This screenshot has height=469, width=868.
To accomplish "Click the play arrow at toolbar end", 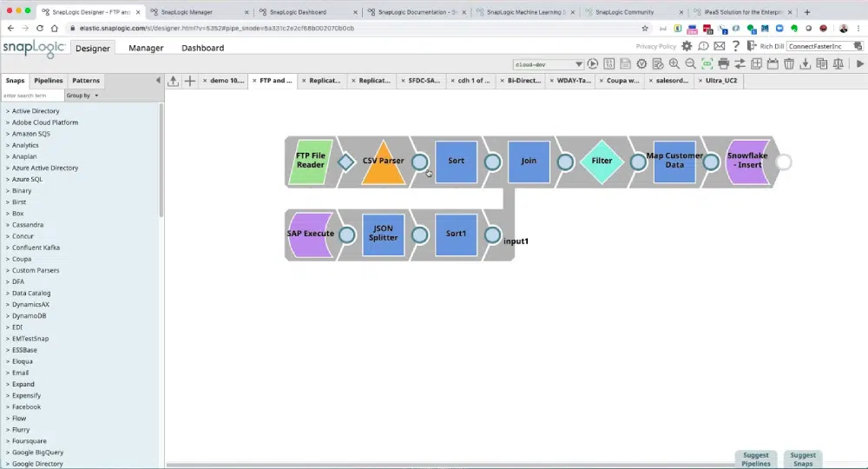I will point(859,64).
